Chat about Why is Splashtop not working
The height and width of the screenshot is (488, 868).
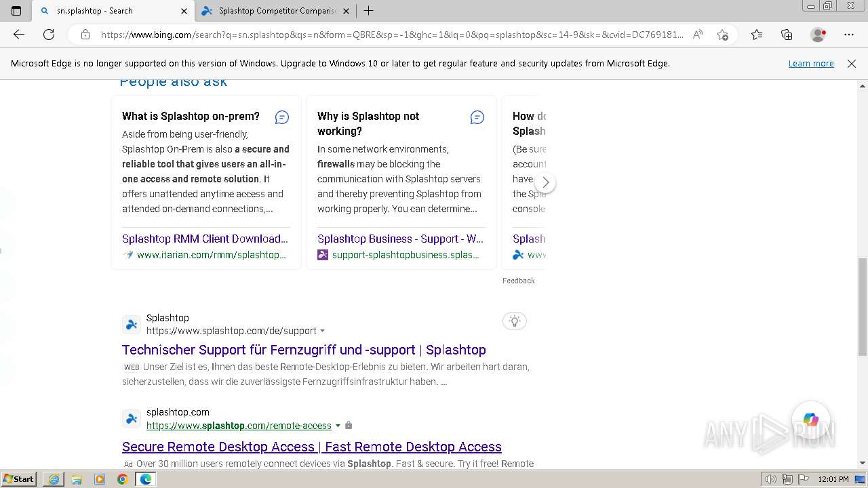click(x=477, y=117)
